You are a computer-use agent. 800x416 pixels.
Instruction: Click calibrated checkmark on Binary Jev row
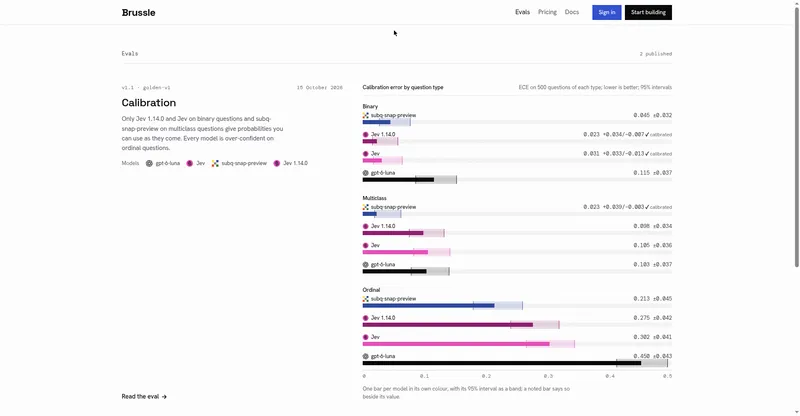(x=647, y=154)
